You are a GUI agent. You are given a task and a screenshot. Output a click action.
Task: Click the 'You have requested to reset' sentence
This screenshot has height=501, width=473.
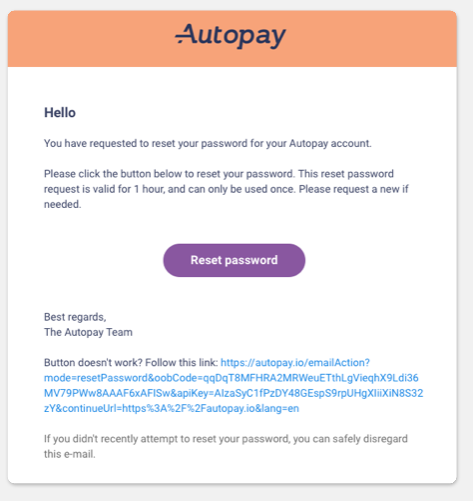click(x=208, y=143)
